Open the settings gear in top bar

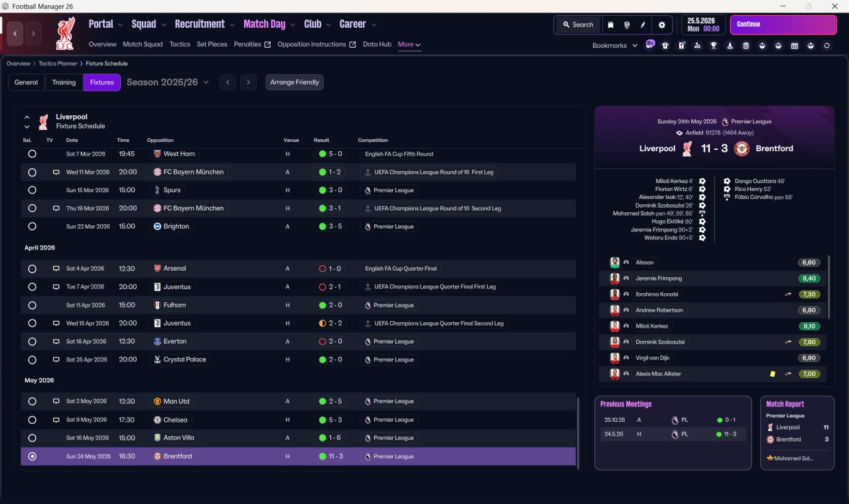661,25
